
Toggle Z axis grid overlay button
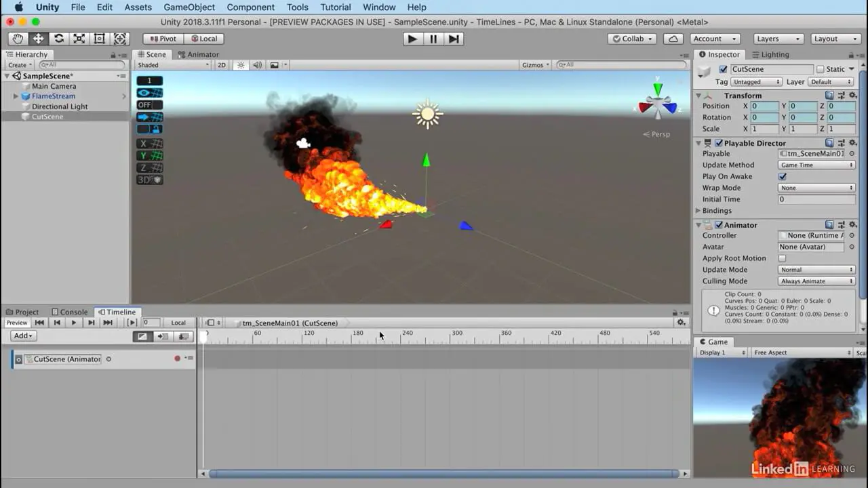(149, 167)
